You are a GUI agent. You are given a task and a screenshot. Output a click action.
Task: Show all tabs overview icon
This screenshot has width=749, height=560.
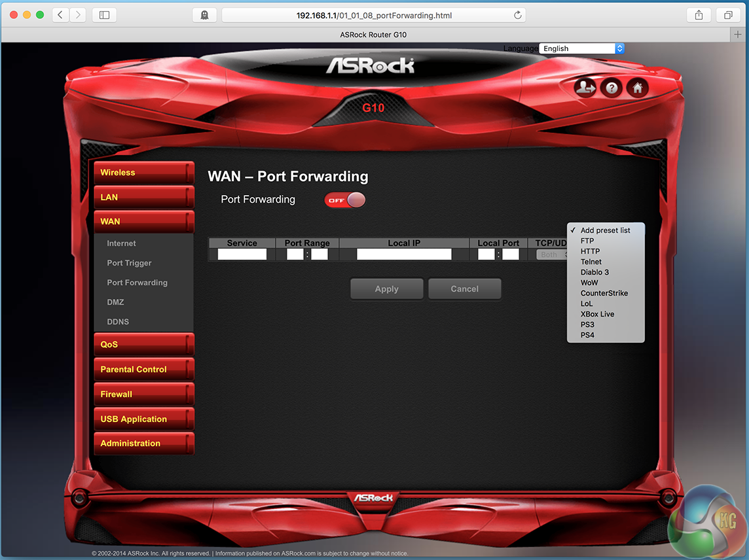click(728, 15)
